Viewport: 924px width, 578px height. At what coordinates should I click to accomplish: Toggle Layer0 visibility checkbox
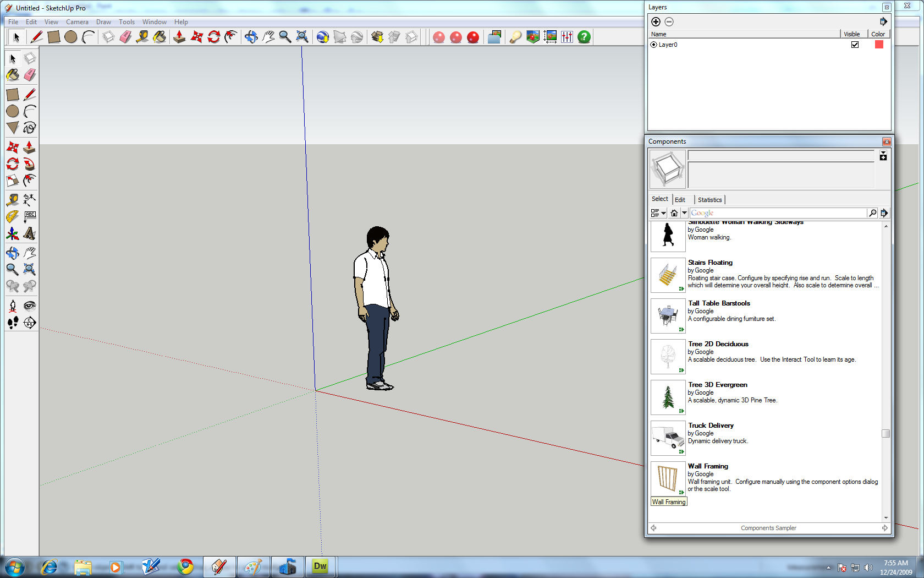point(855,45)
